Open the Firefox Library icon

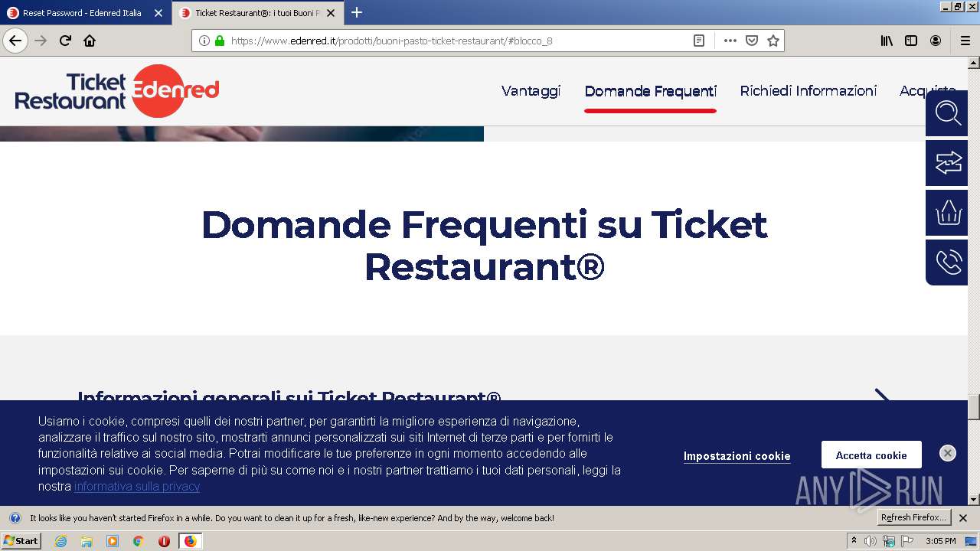pyautogui.click(x=887, y=41)
